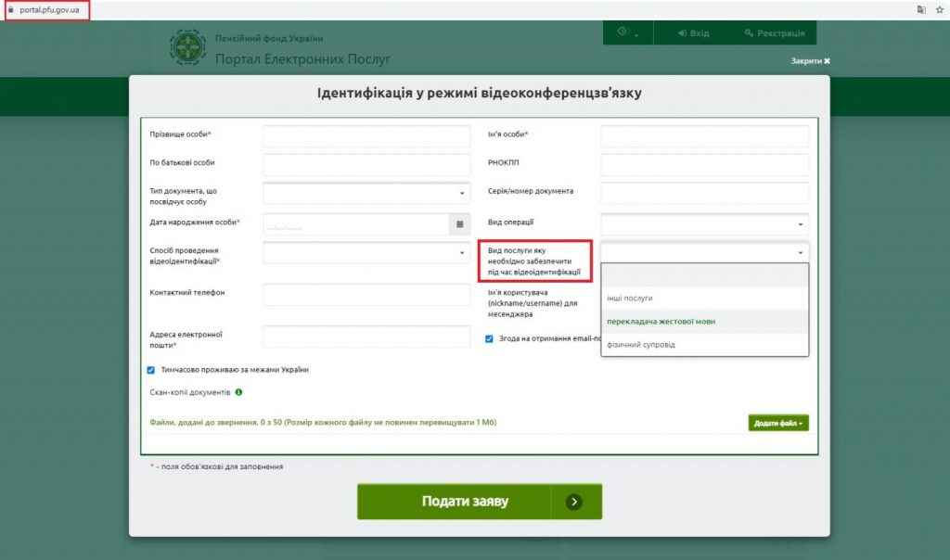Expand Спосіб проведення відеоідентифікації dropdown
950x560 pixels.
pos(366,252)
